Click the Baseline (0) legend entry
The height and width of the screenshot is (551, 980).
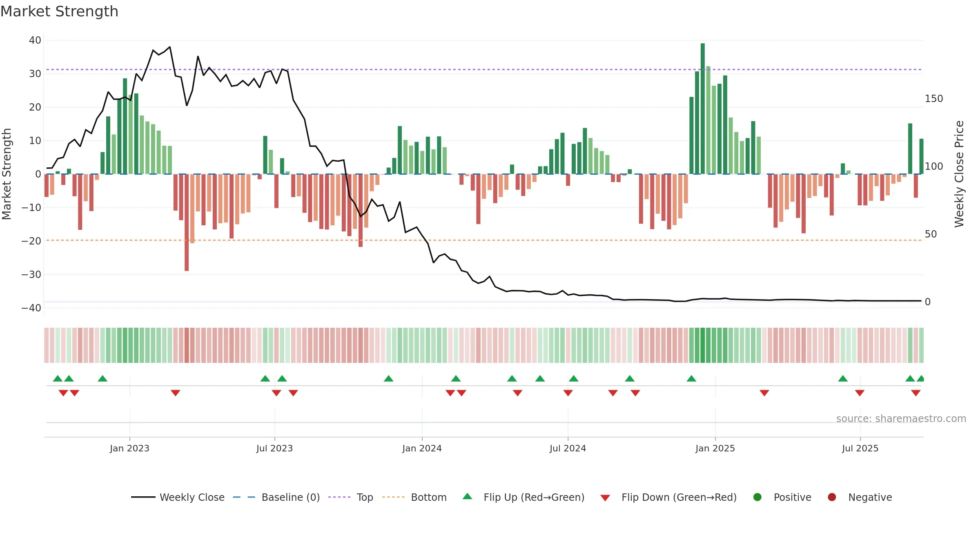pyautogui.click(x=276, y=497)
